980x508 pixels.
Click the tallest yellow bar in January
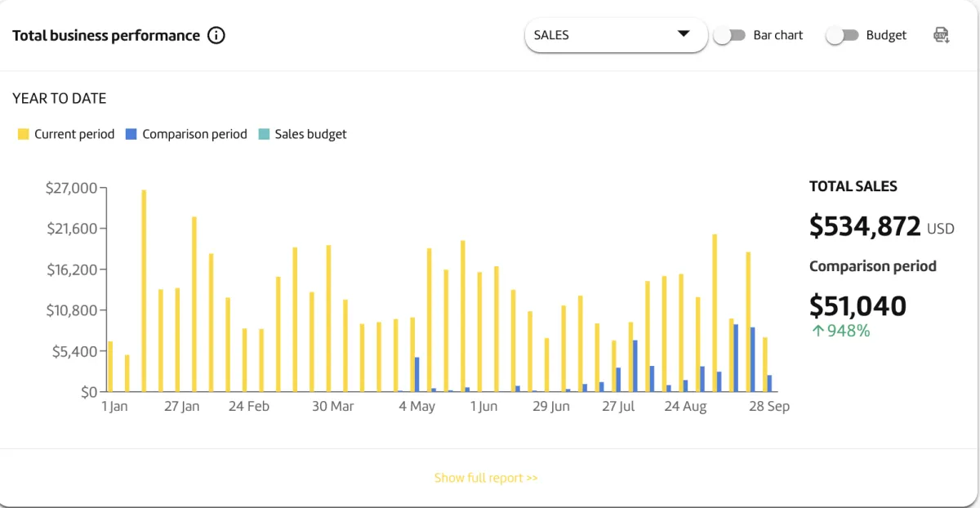pyautogui.click(x=144, y=290)
